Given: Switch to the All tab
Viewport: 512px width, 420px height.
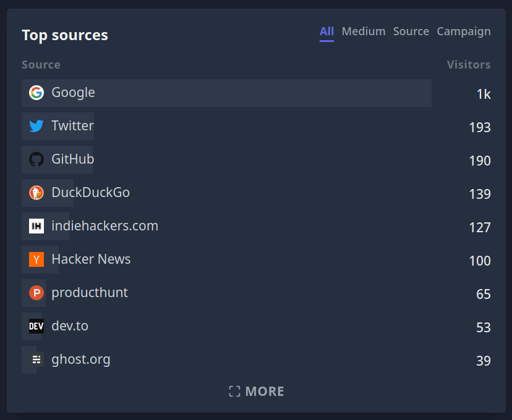Looking at the screenshot, I should pyautogui.click(x=326, y=31).
